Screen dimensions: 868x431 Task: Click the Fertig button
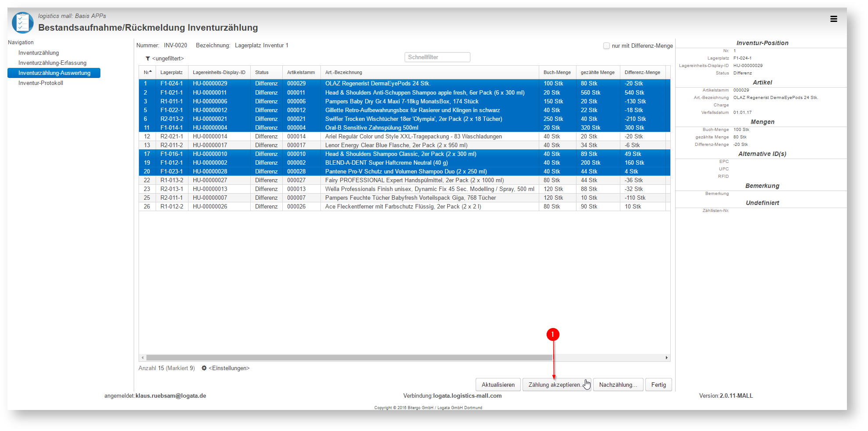tap(658, 385)
